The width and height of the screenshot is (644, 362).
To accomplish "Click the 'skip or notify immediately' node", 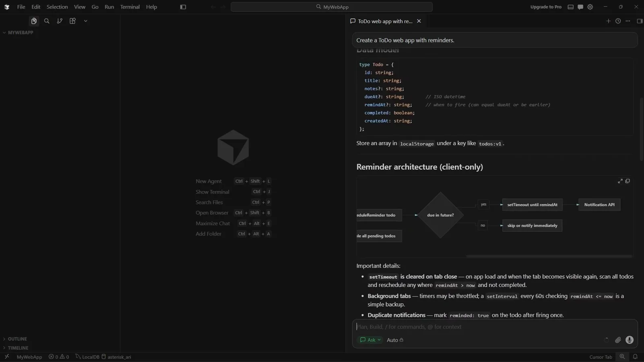I will 532,226.
